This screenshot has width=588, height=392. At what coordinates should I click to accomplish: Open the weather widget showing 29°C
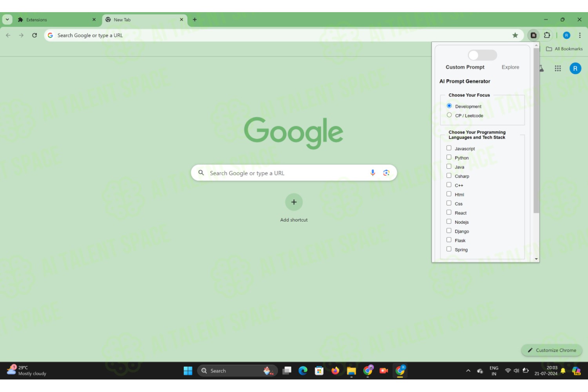point(27,370)
